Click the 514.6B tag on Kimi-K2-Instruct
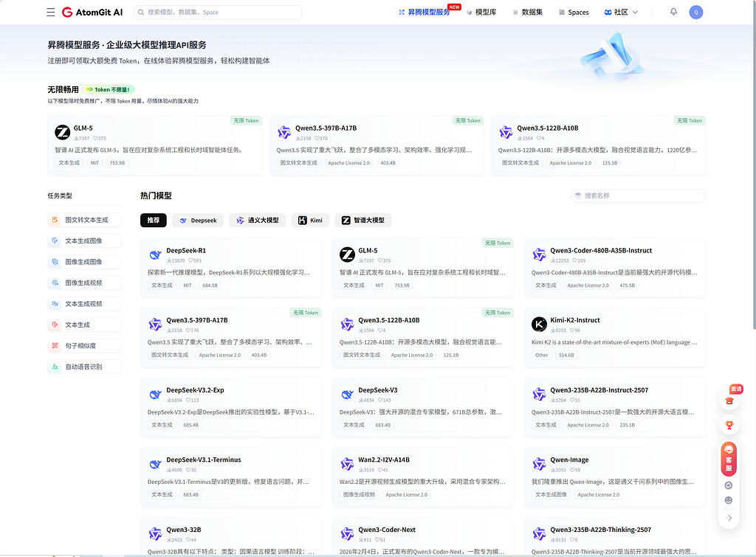Screen dimensions: 756x557 click(566, 355)
